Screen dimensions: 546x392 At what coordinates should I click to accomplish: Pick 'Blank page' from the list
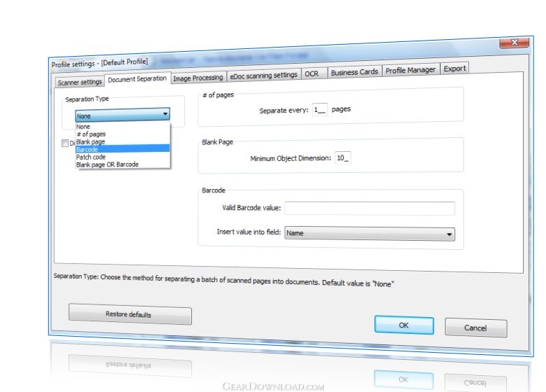pos(122,141)
